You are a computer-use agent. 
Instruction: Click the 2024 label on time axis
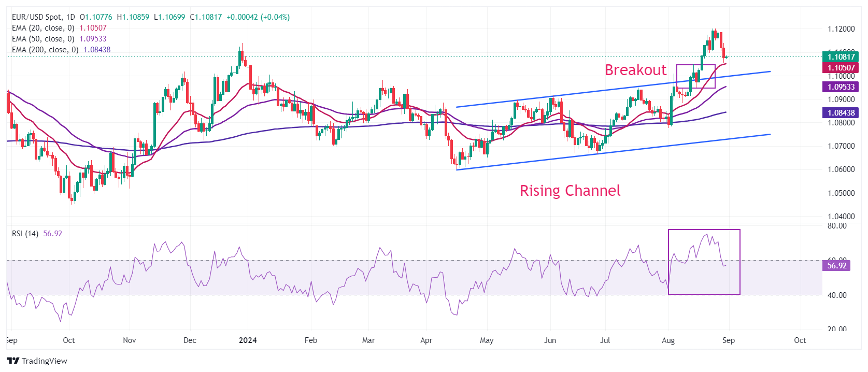248,340
